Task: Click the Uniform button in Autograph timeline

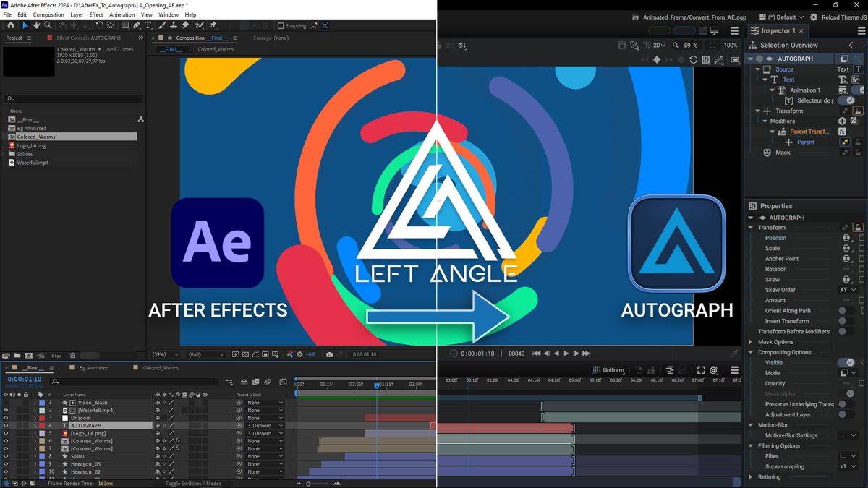Action: (x=607, y=370)
